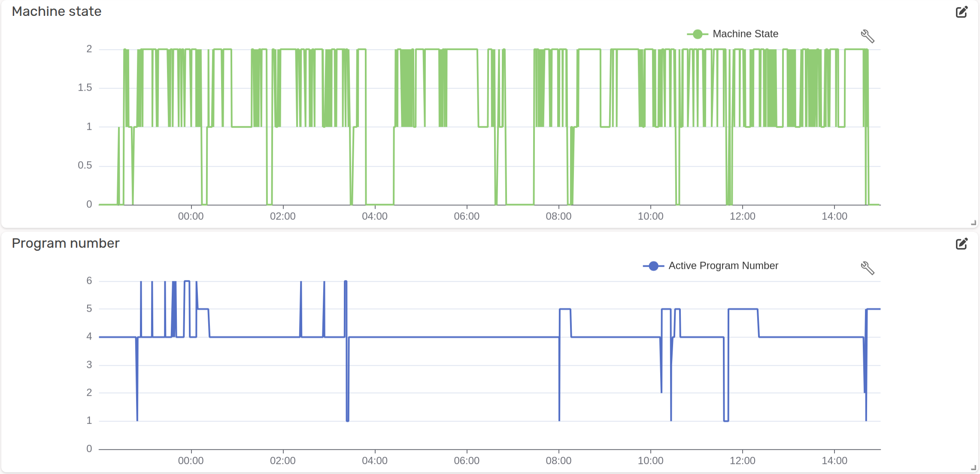Click the Machine state panel title
This screenshot has height=474, width=980.
tap(56, 11)
